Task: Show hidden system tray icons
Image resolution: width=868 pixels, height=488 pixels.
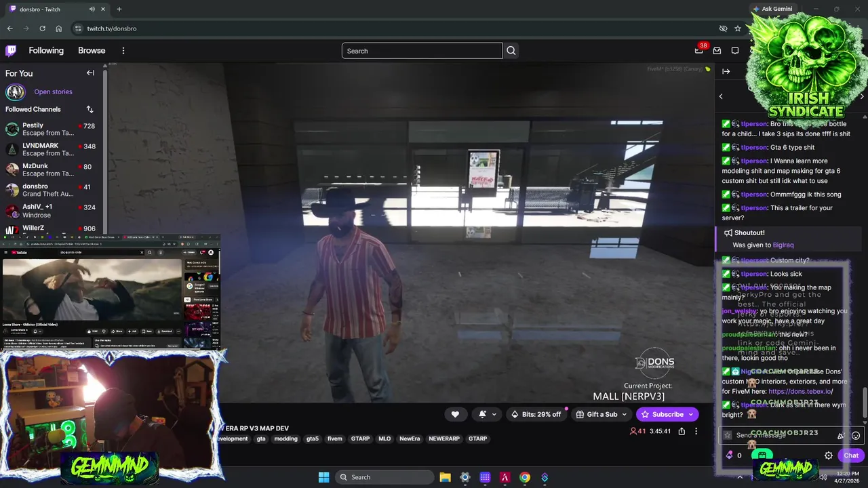Action: coord(740,477)
